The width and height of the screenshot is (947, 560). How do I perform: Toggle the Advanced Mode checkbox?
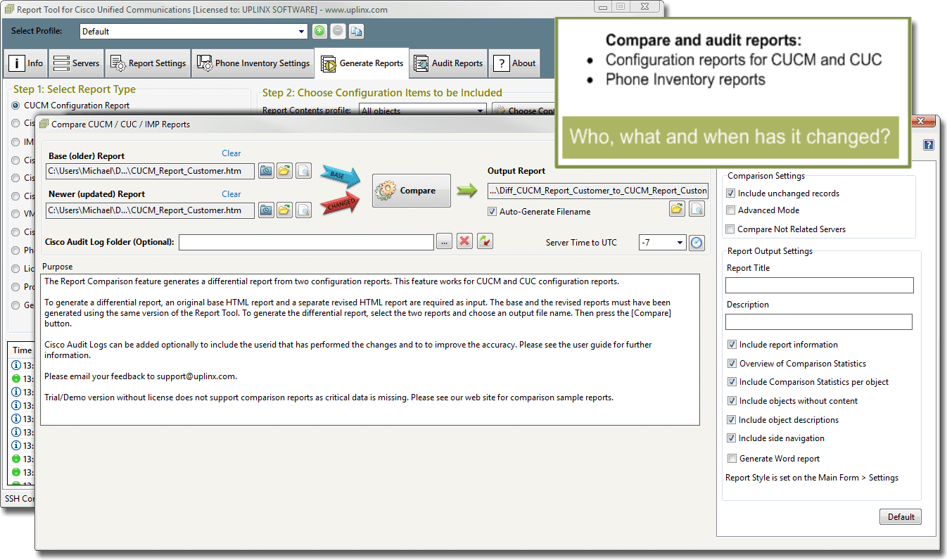731,210
